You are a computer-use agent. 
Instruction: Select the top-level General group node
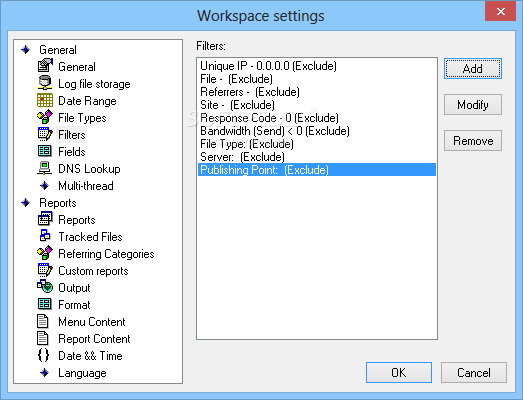click(58, 50)
